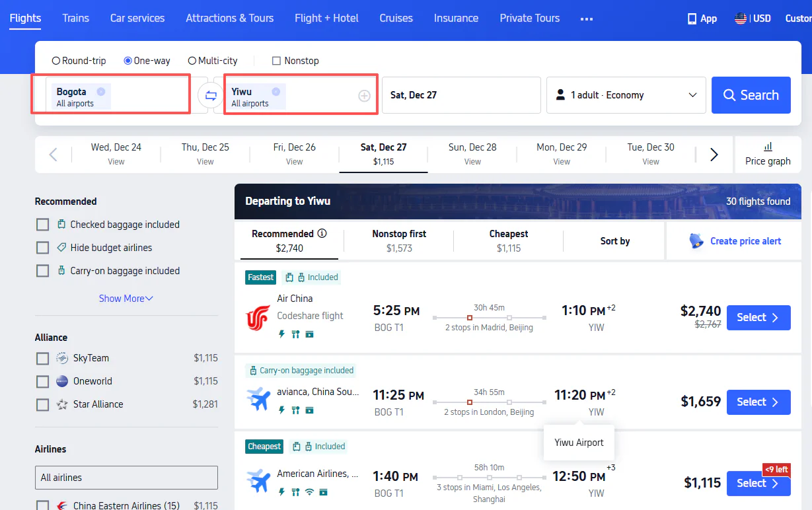The height and width of the screenshot is (510, 812).
Task: Click the swap origin and destination icon
Action: [211, 95]
